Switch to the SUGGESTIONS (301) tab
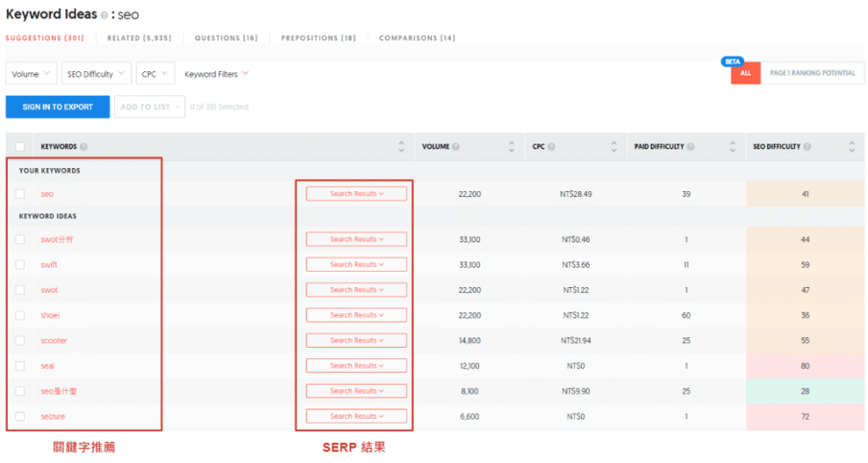This screenshot has width=868, height=463. [45, 38]
